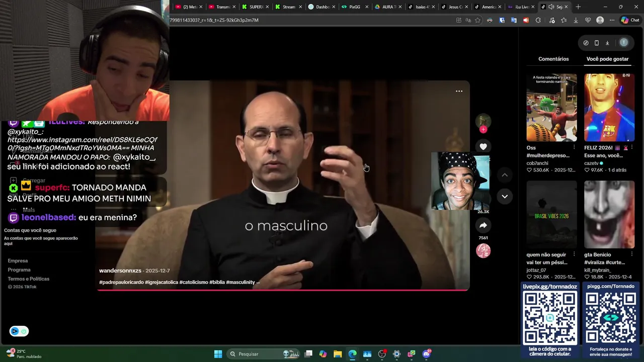
Task: Click the #padrepauloricardo hashtag
Action: (x=121, y=283)
